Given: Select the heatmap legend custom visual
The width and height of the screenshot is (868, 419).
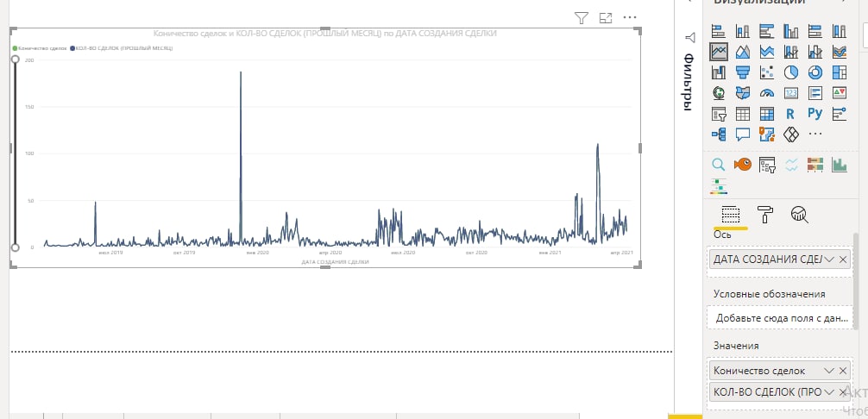Looking at the screenshot, I should 719,186.
